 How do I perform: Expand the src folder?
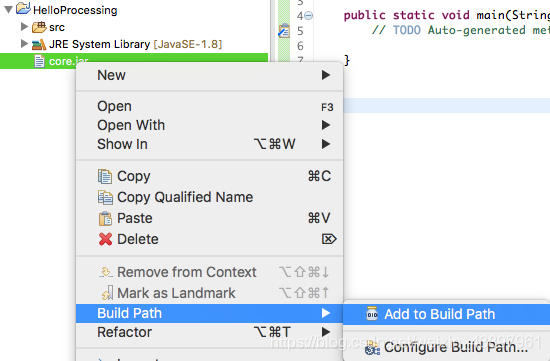[24, 27]
